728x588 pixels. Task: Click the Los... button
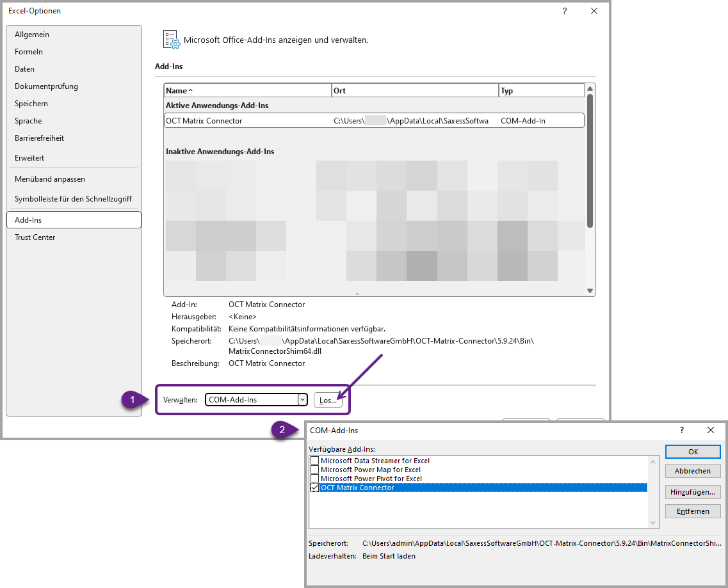328,400
